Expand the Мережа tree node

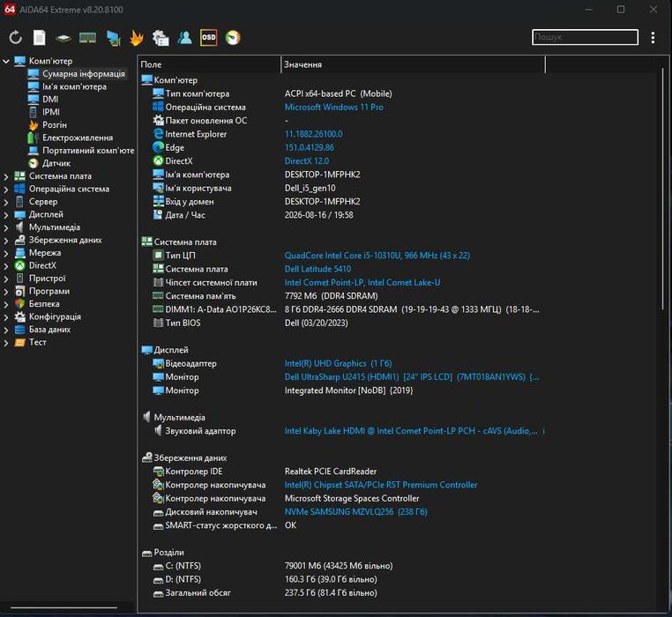pyautogui.click(x=6, y=253)
